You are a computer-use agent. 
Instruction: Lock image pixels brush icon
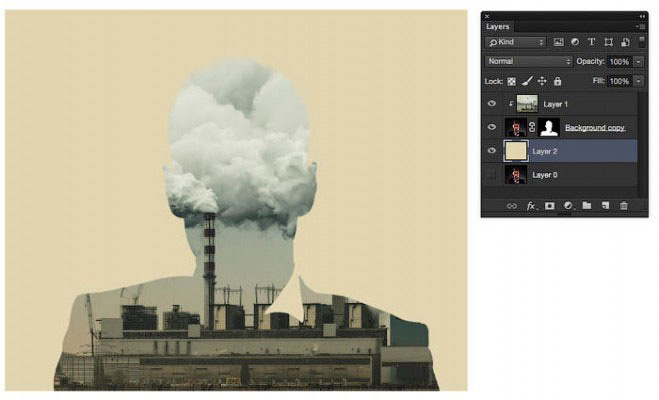[527, 81]
